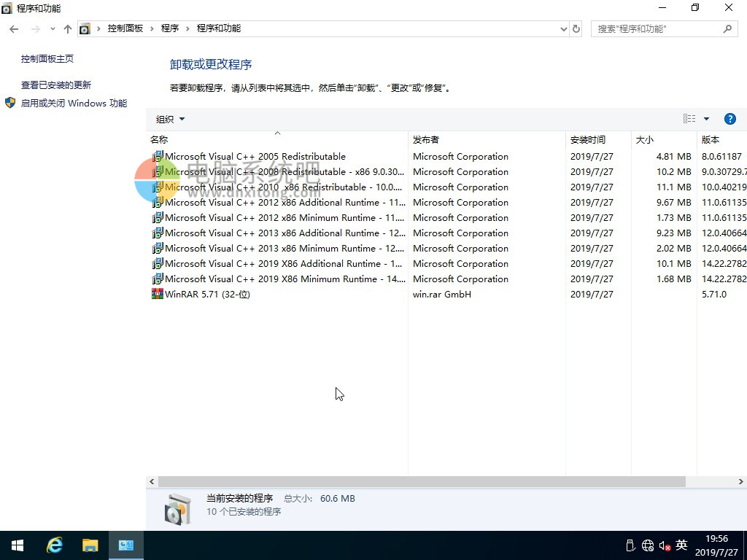Click installer icon of 2013 Additional Runtime row
Image resolution: width=747 pixels, height=560 pixels.
[x=158, y=233]
